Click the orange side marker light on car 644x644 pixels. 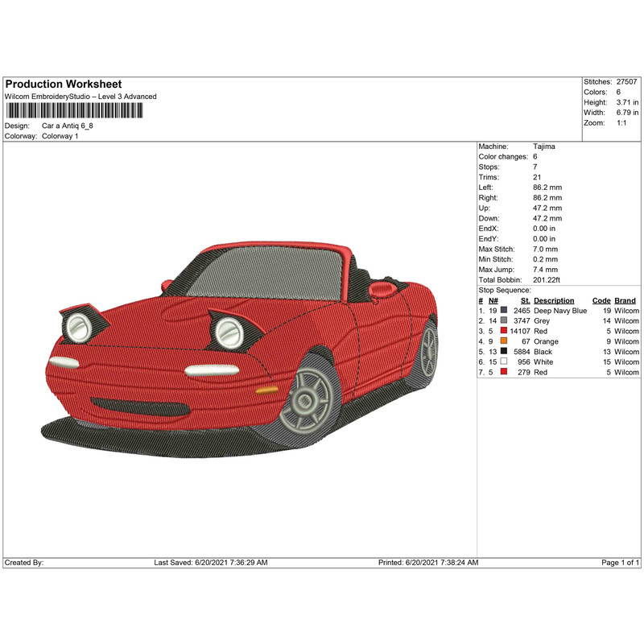[x=266, y=389]
